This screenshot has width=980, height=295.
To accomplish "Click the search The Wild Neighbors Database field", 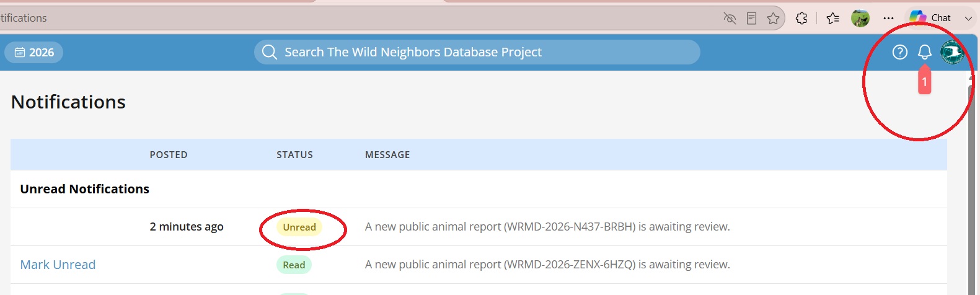I will pos(477,52).
